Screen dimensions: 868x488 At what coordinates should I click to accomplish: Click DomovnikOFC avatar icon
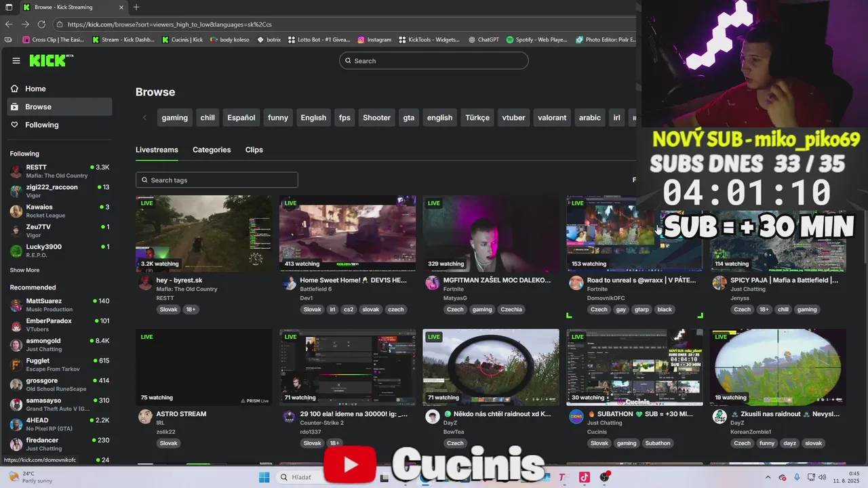point(576,283)
